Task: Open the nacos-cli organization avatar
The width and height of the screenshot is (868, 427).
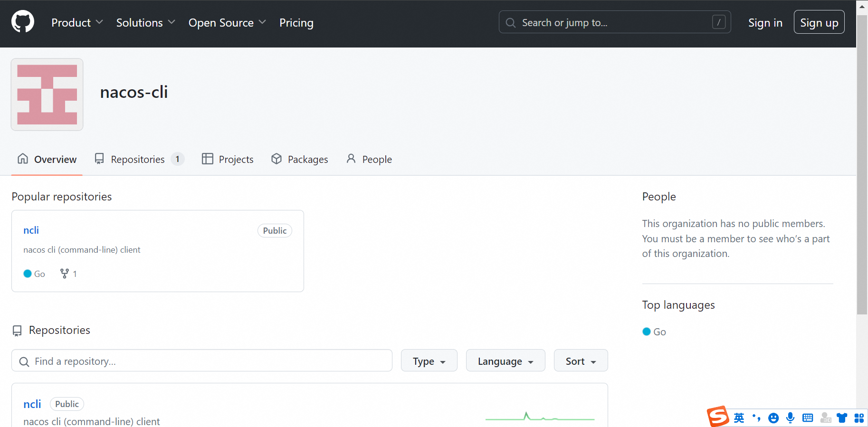Action: pos(47,95)
